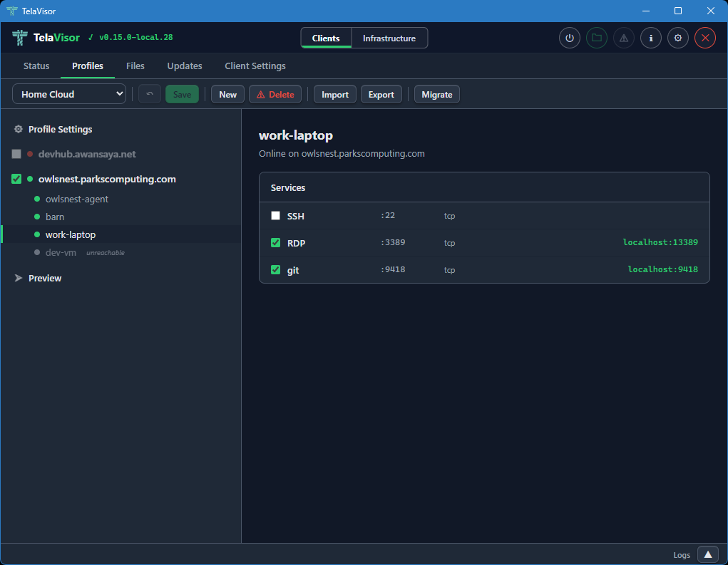
Task: Click the Import button
Action: [x=334, y=94]
